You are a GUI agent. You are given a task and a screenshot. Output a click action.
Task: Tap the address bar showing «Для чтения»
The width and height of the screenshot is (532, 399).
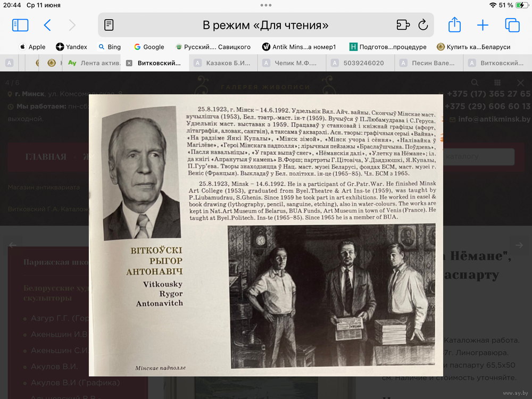265,25
